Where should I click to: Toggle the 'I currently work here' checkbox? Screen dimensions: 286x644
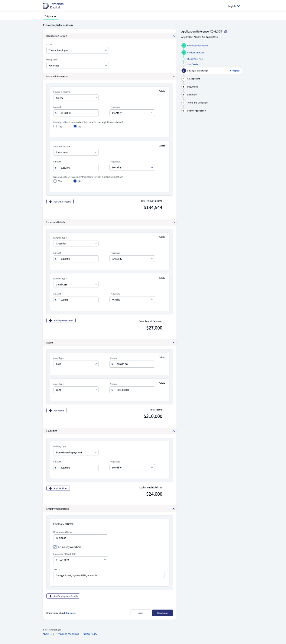55,547
